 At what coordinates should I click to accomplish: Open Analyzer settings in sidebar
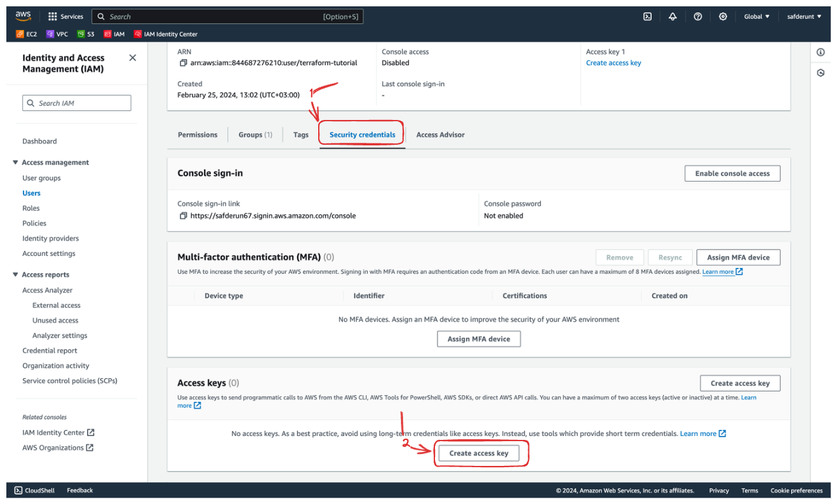point(60,336)
